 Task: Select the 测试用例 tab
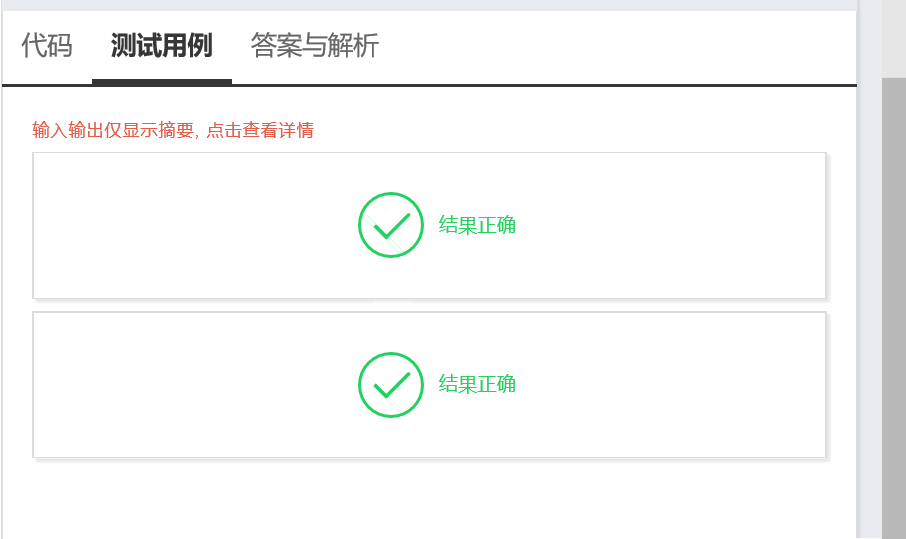tap(161, 45)
